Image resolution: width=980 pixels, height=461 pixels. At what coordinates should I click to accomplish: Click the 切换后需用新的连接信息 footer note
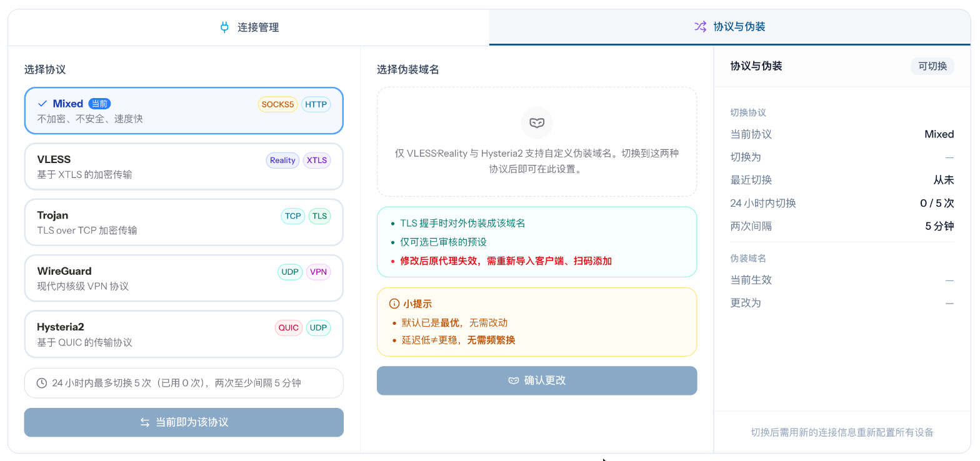click(842, 432)
